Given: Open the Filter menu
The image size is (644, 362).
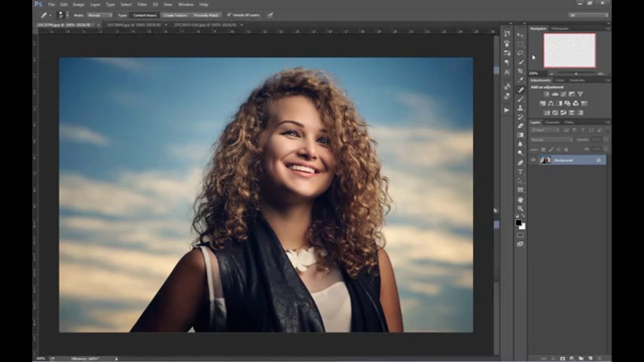Looking at the screenshot, I should coord(142,4).
